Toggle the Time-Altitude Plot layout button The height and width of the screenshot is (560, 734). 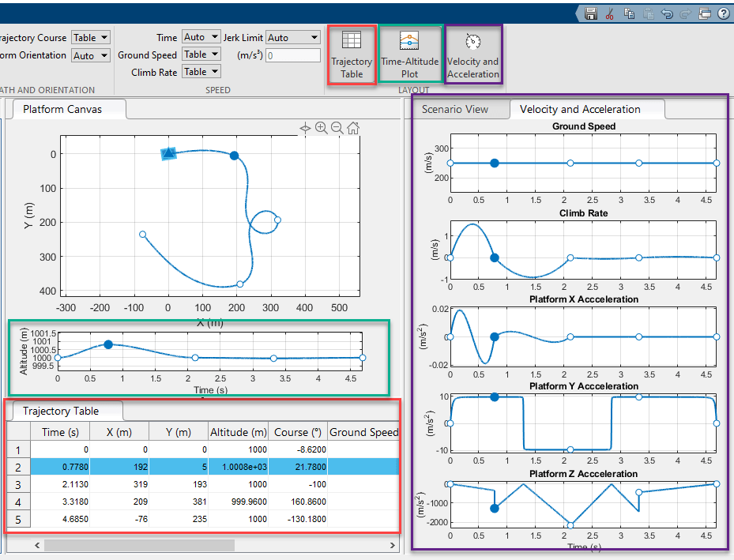(409, 54)
